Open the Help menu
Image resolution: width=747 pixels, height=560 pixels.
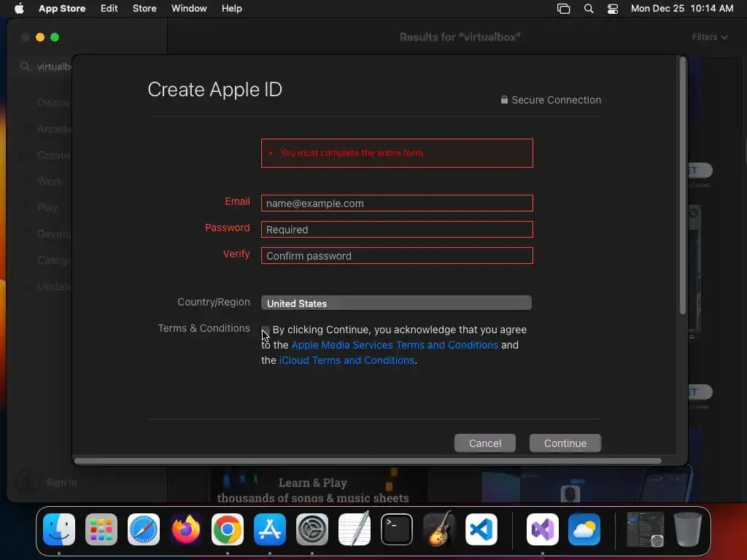(x=231, y=9)
